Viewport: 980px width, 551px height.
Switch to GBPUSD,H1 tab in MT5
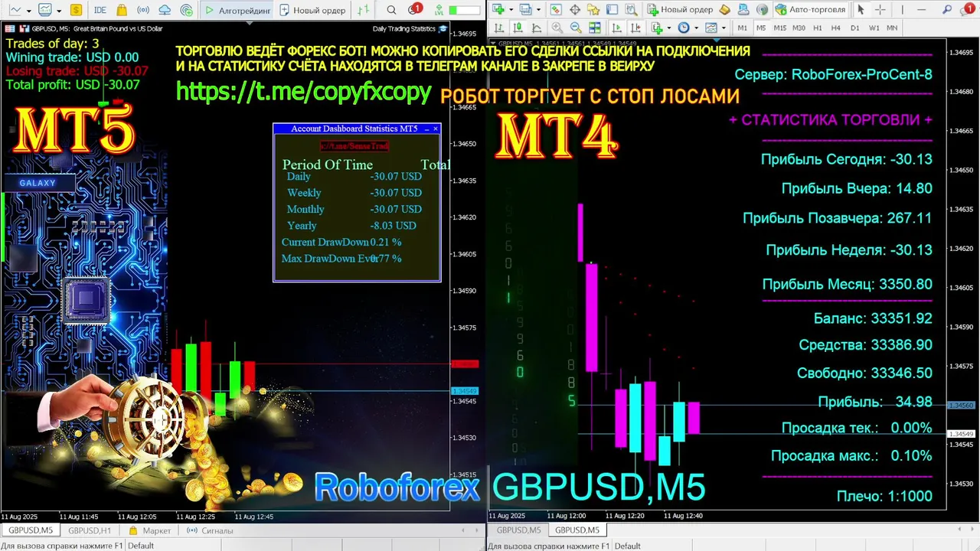pos(90,530)
